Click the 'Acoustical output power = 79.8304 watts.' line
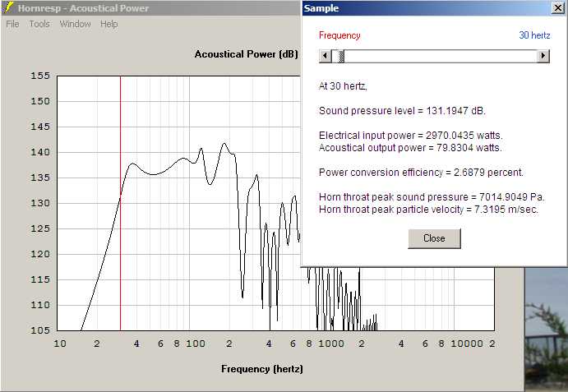Viewport: 568px width, 392px height. (x=410, y=148)
